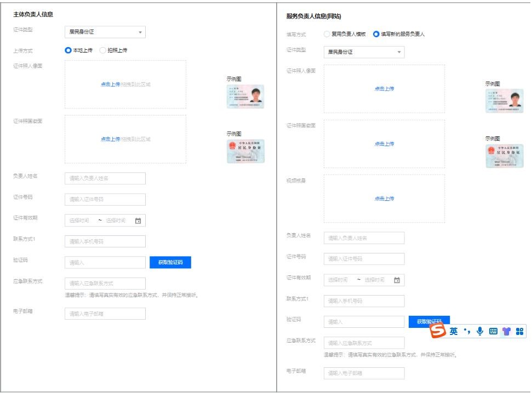Select the 复用负责人模板 radio option
This screenshot has width=532, height=393.
[327, 34]
